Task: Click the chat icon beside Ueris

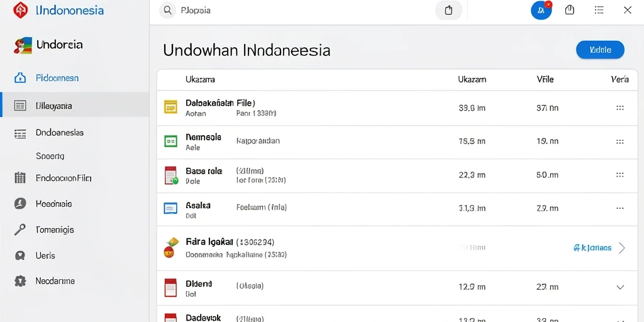Action: 19,255
